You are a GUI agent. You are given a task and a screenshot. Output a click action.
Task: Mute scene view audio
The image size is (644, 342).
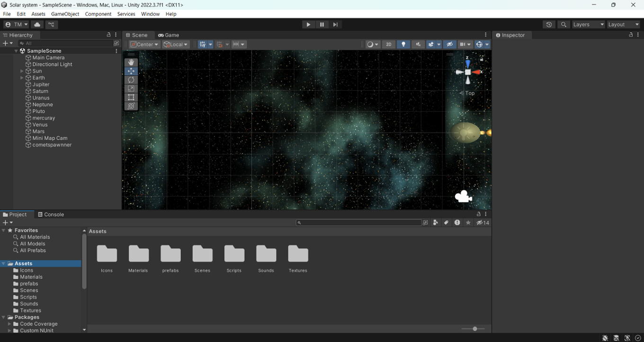(x=418, y=44)
